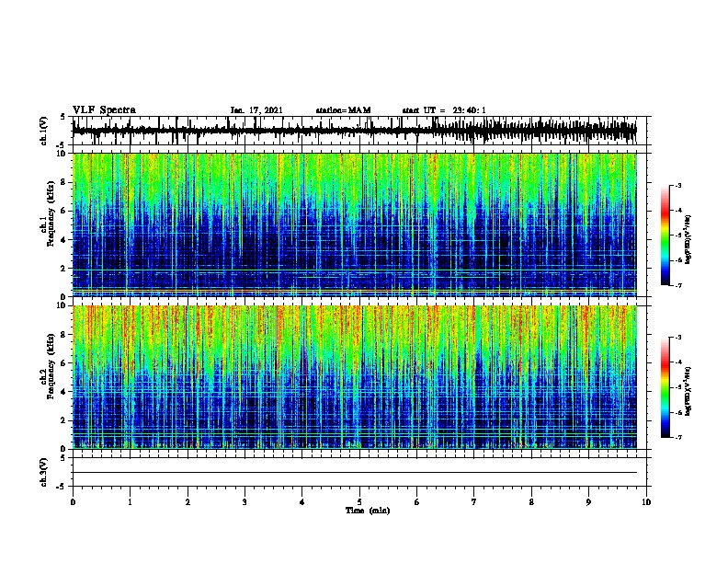Click the ch.2 spectrogram color scale bar

665,387
